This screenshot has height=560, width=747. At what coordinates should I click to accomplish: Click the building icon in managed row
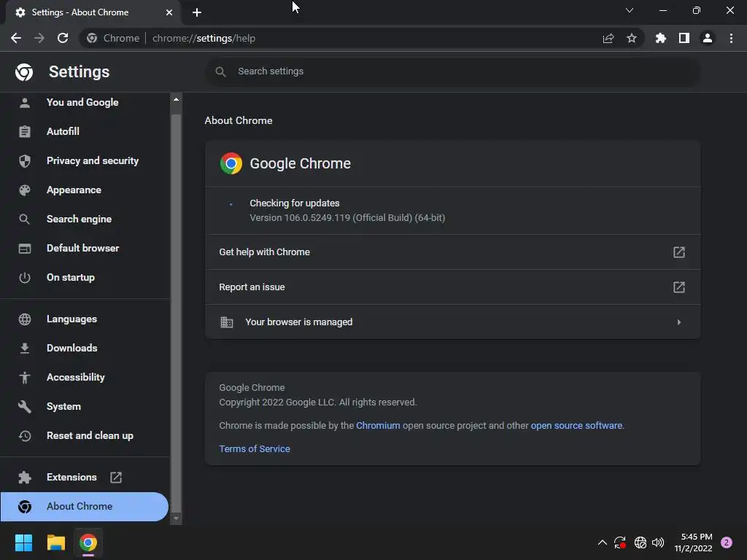click(227, 322)
